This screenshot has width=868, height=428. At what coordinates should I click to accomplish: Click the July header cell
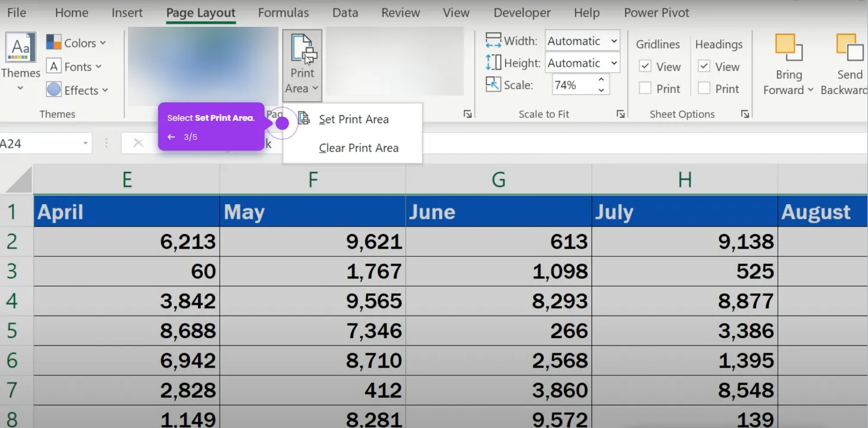[685, 211]
